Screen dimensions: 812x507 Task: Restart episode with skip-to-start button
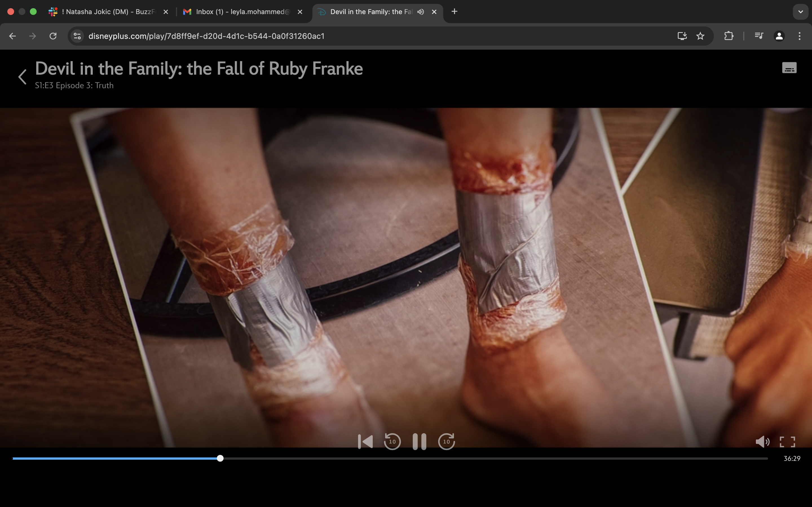tap(365, 441)
